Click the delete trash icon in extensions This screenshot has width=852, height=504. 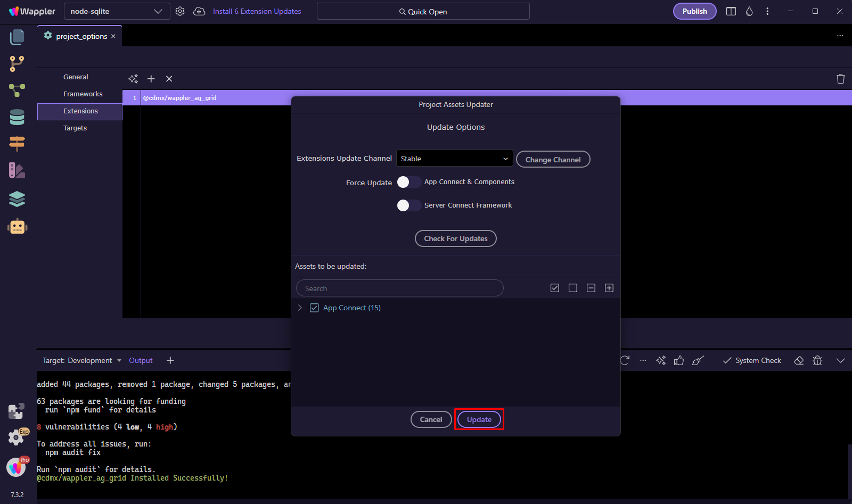[840, 79]
